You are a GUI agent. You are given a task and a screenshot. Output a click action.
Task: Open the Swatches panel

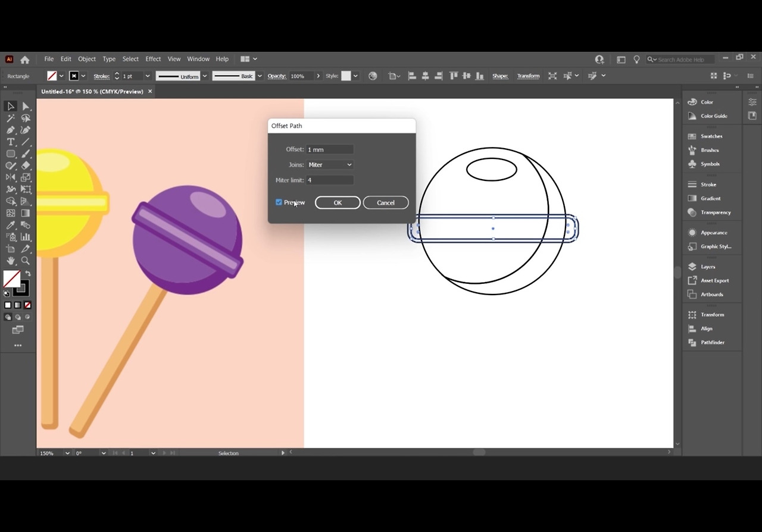pos(711,136)
